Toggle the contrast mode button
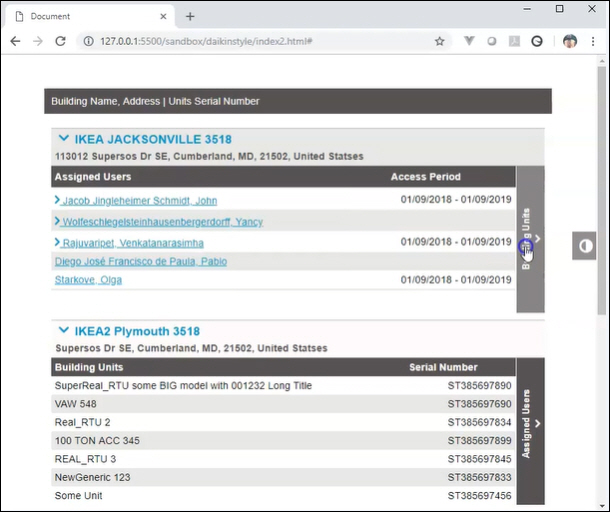This screenshot has width=610, height=512. pyautogui.click(x=585, y=246)
